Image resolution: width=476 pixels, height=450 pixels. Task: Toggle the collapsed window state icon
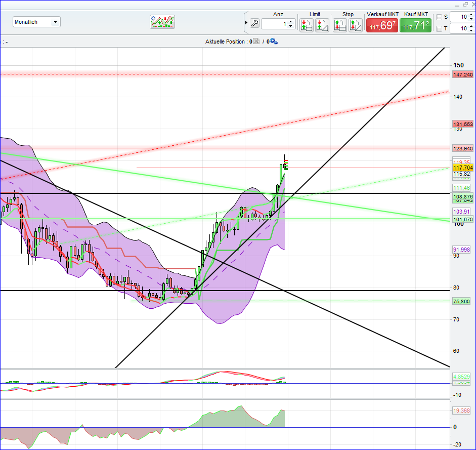465,4
